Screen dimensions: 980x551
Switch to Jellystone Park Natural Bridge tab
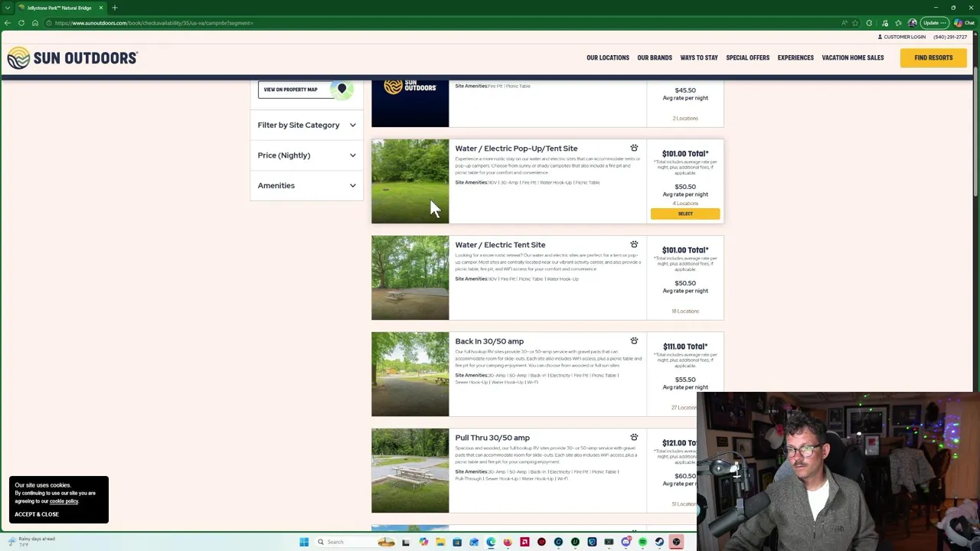pyautogui.click(x=60, y=8)
